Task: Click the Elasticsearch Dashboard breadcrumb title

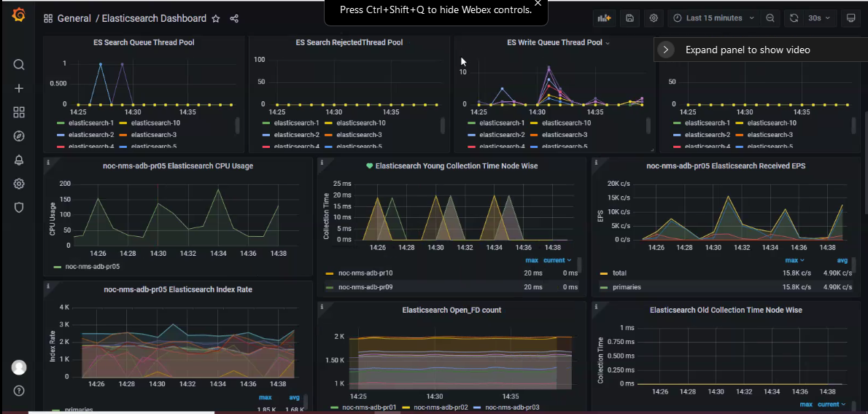Action: 154,18
